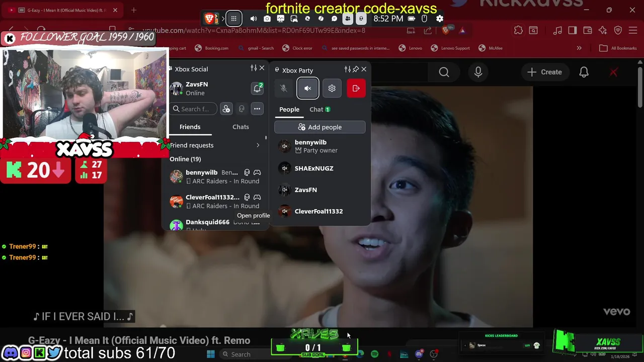Select CleverFoal11332 in party list
Screen dimensions: 644x362
320,212
